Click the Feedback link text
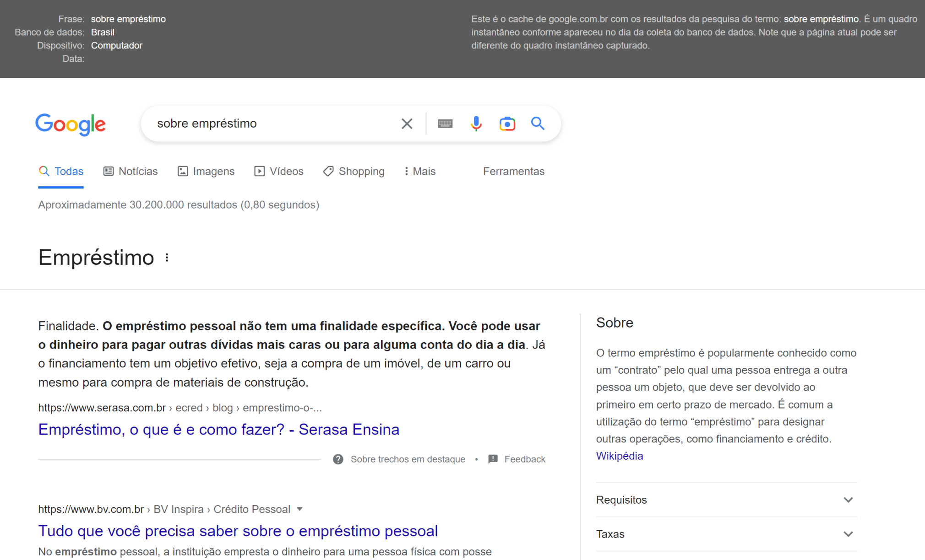This screenshot has height=560, width=925. (x=525, y=459)
